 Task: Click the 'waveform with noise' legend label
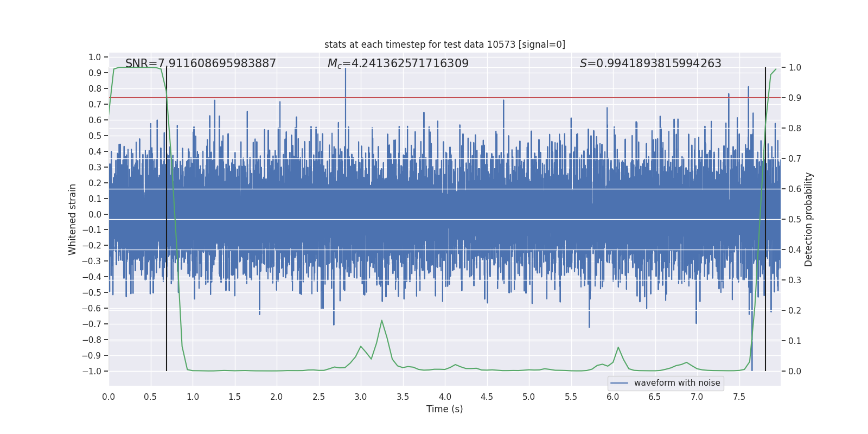click(676, 383)
